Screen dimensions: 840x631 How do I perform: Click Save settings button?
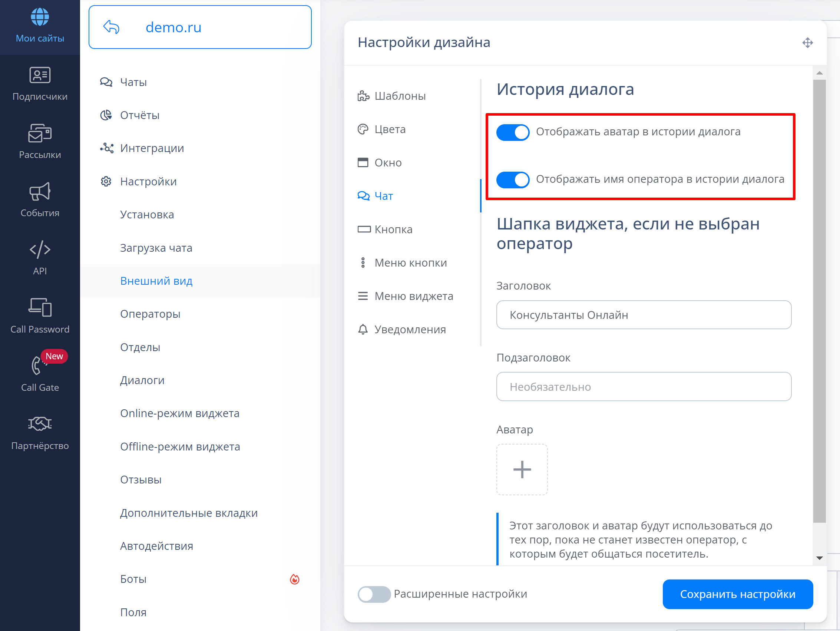click(737, 594)
